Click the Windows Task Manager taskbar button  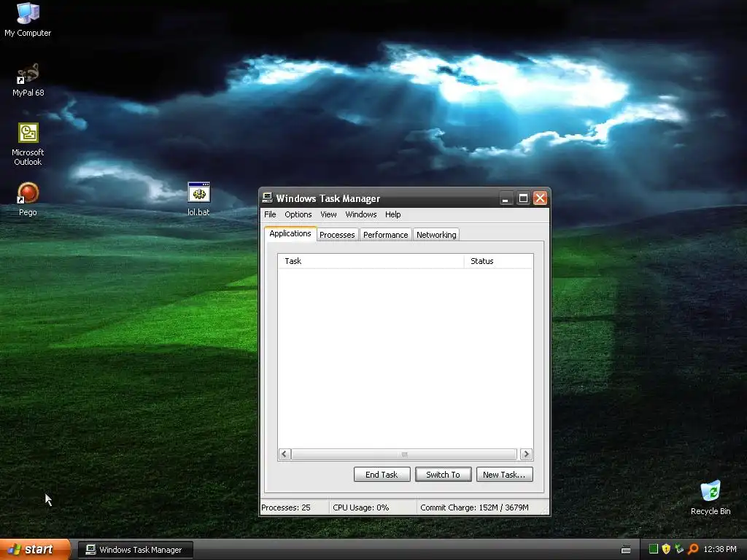pos(136,550)
